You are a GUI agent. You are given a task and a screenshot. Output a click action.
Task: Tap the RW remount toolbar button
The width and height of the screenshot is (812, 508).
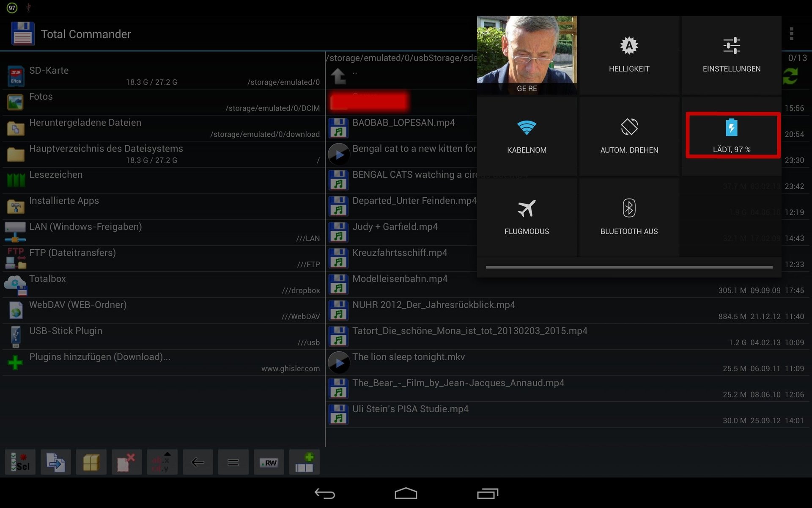point(269,462)
